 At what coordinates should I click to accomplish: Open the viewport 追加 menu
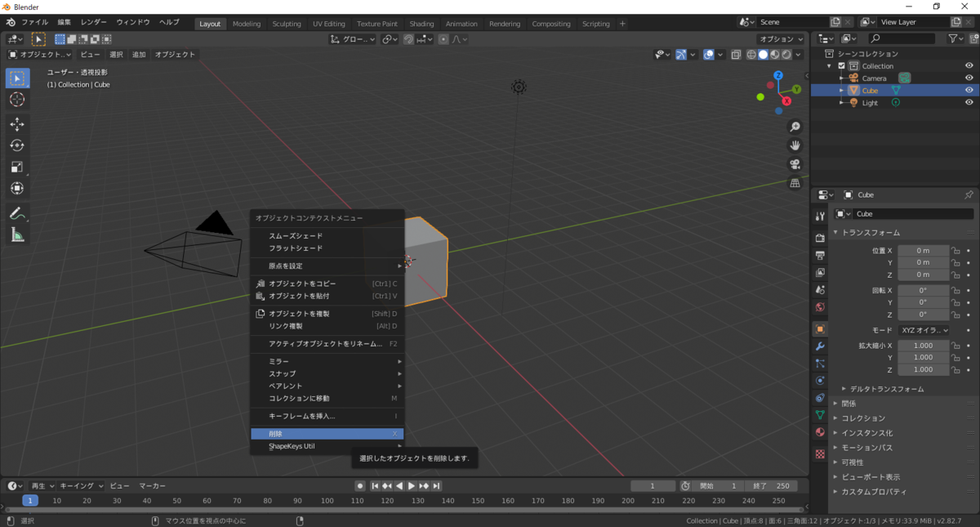tap(139, 55)
